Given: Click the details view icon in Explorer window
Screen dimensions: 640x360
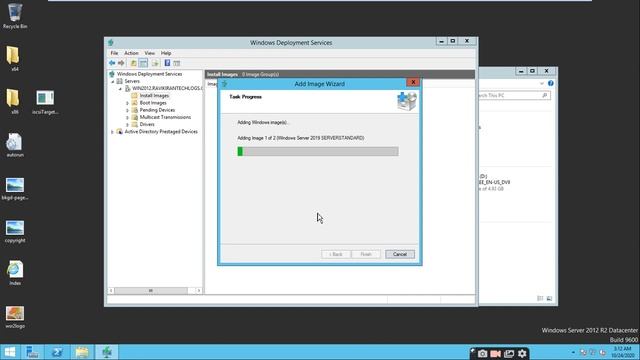Looking at the screenshot, I should (x=540, y=298).
